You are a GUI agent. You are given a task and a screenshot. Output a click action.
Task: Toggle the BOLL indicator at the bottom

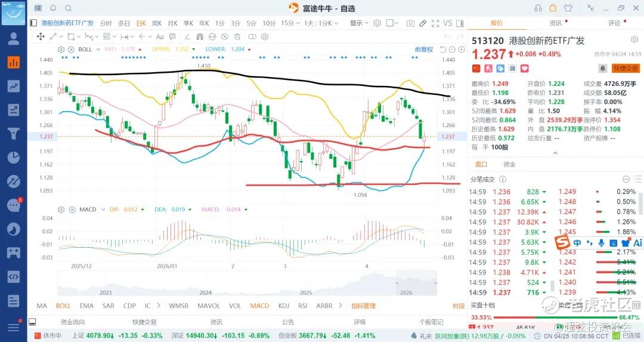coord(63,306)
